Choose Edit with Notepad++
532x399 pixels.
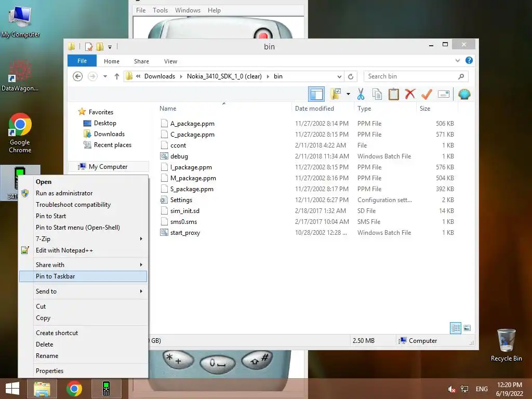click(84, 250)
